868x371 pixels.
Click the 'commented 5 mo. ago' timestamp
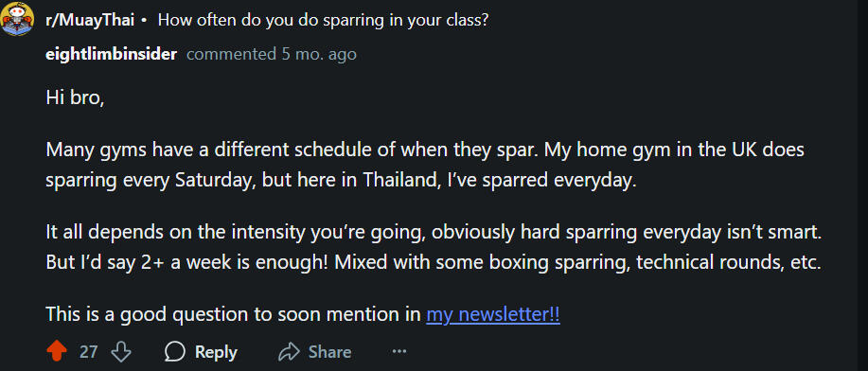point(272,54)
